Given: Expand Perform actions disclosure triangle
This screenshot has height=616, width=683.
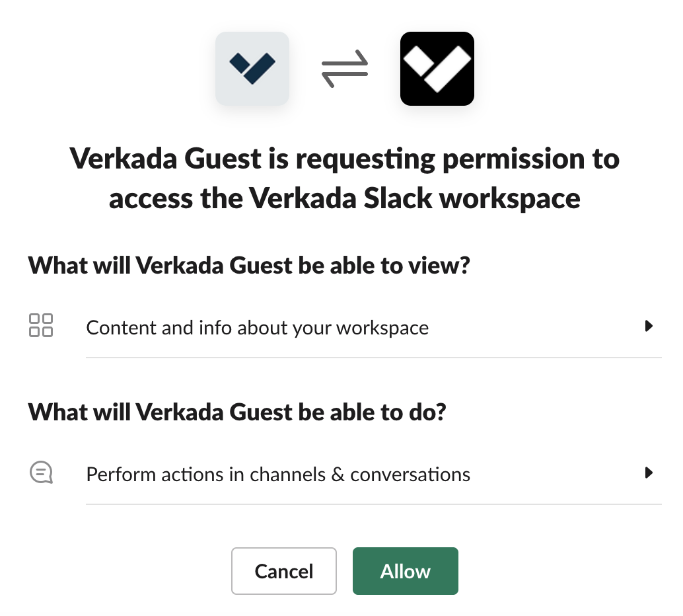Looking at the screenshot, I should point(649,473).
